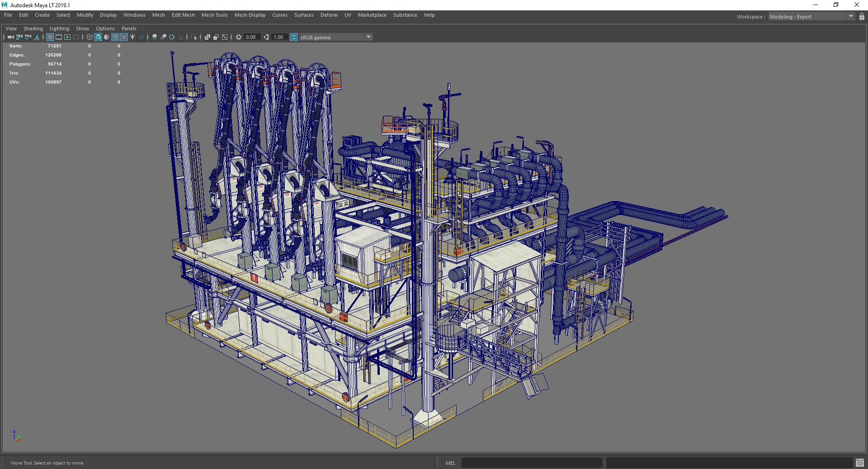Toggle the Film Gate display

pyautogui.click(x=59, y=37)
